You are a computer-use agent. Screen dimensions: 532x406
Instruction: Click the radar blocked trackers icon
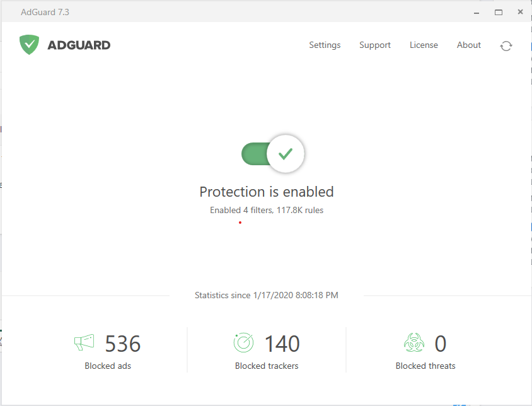click(x=243, y=342)
